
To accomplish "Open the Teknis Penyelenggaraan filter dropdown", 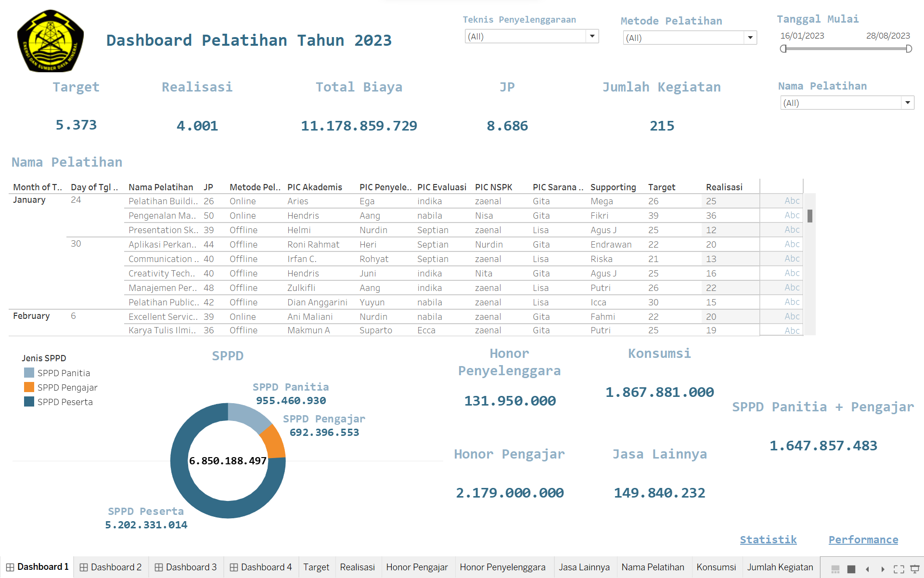I will [x=591, y=36].
